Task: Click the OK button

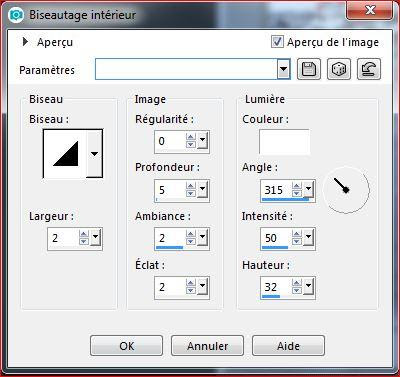Action: (x=126, y=346)
